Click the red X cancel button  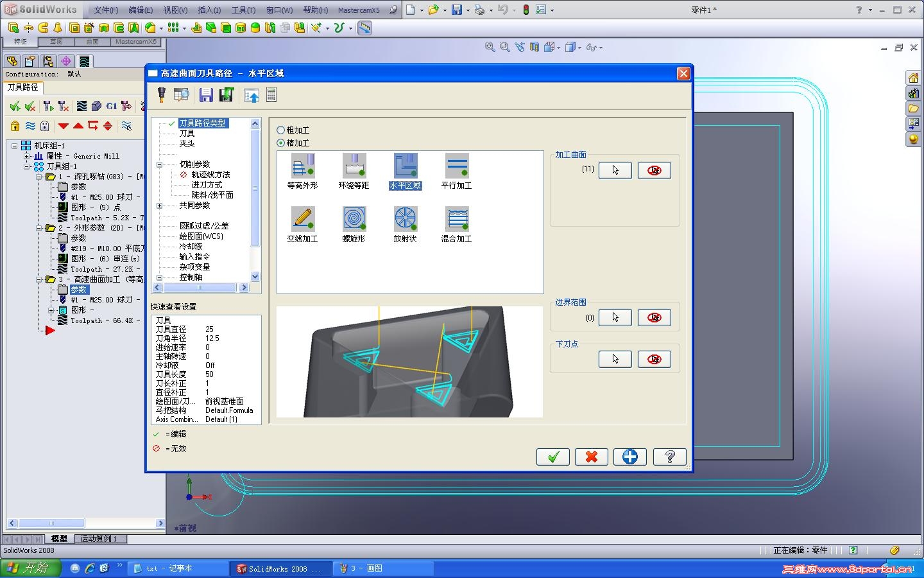pyautogui.click(x=592, y=457)
